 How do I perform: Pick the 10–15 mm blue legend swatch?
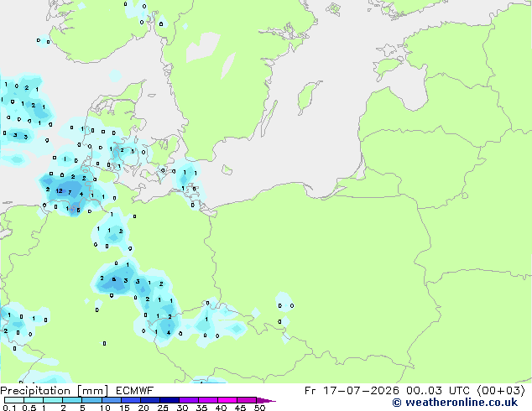(111, 400)
